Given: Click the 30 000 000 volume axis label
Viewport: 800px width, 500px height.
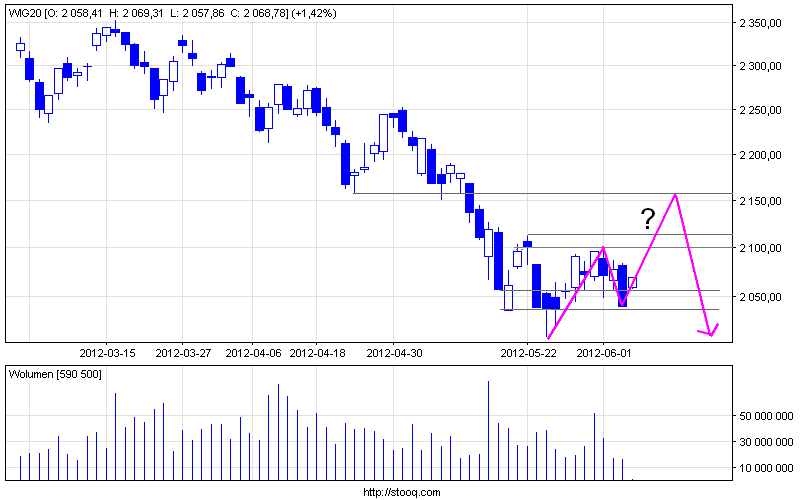Looking at the screenshot, I should [x=766, y=442].
